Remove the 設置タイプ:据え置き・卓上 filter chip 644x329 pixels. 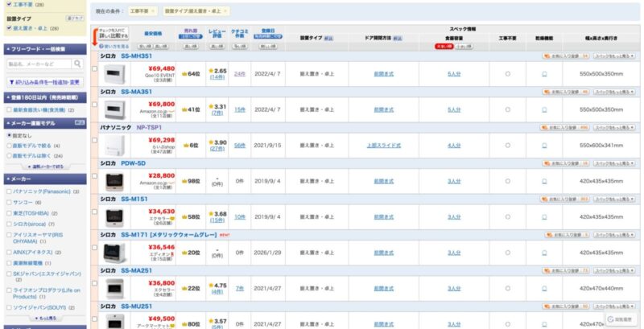tap(225, 12)
